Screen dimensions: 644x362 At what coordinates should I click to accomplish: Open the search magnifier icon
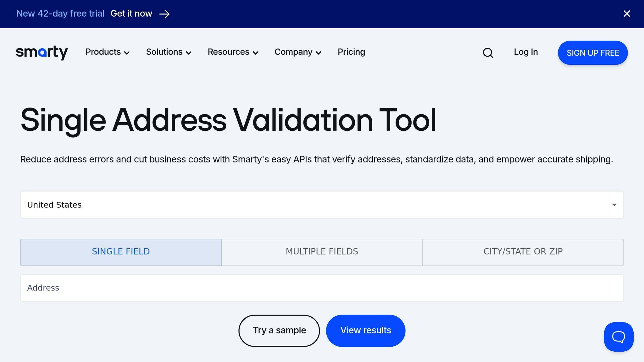point(488,52)
